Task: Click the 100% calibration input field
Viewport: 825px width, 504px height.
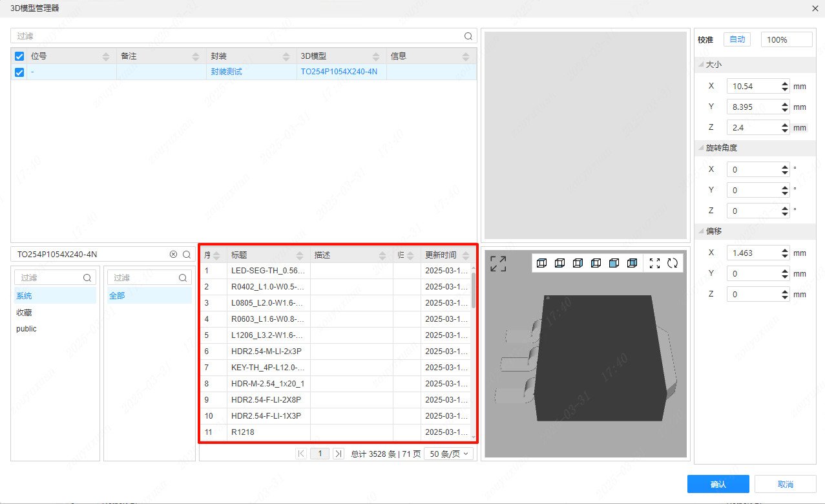Action: (x=786, y=39)
